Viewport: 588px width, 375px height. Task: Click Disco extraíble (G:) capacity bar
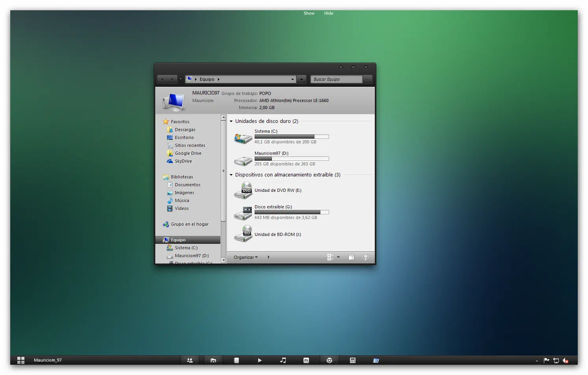click(x=292, y=212)
